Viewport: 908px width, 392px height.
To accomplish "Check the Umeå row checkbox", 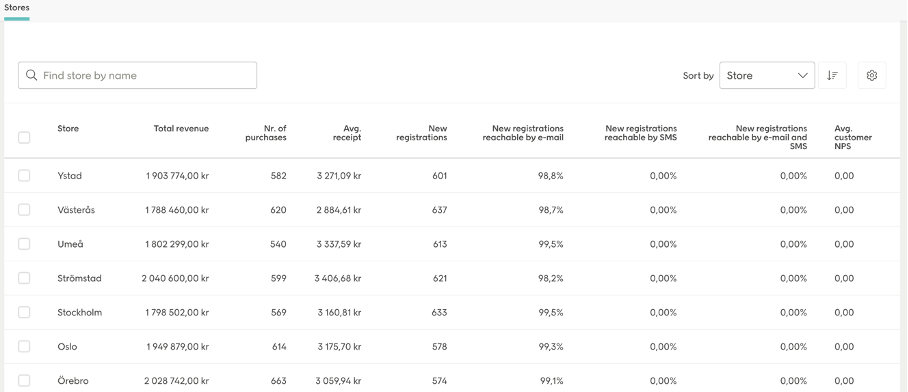I will click(24, 244).
